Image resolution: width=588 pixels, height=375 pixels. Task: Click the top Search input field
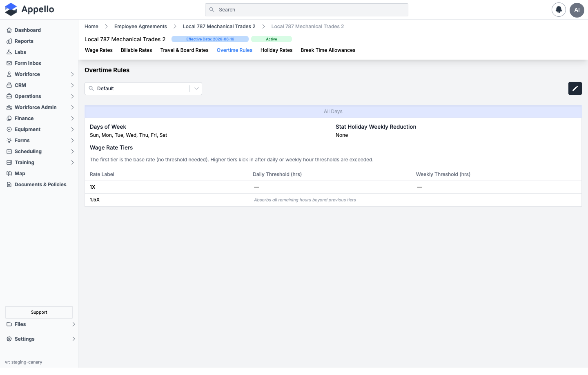[x=307, y=10]
